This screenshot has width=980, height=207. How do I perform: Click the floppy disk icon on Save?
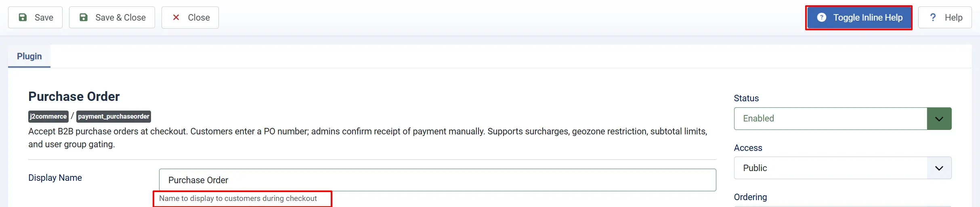point(23,17)
